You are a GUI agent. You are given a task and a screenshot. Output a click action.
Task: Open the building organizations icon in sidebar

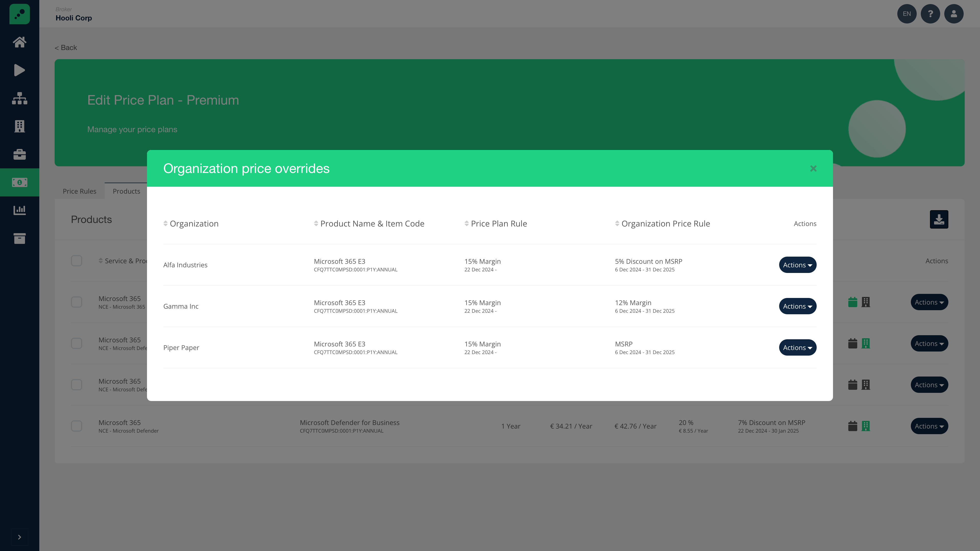(x=19, y=126)
